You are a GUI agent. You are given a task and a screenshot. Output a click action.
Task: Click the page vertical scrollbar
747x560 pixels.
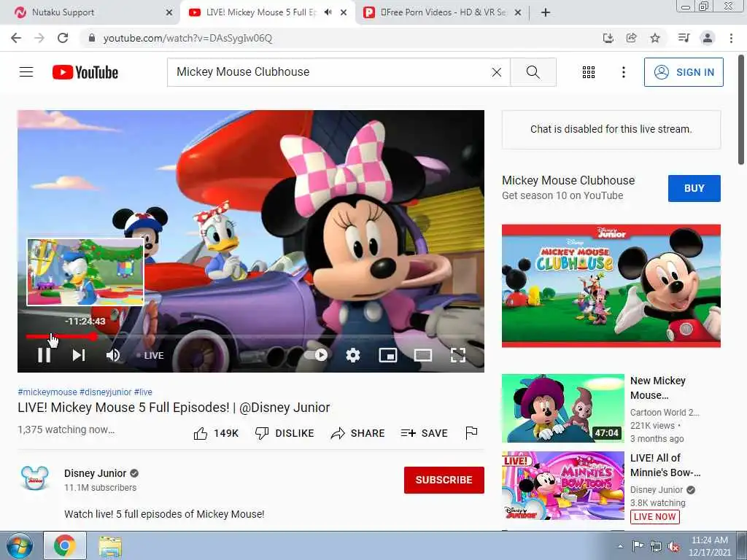click(x=741, y=111)
